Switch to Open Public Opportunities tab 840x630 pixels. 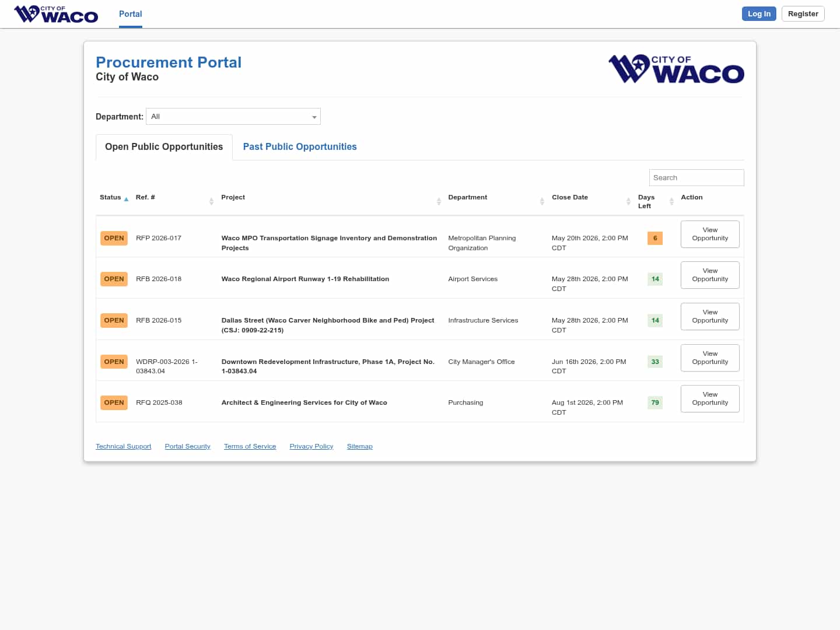[x=164, y=147]
